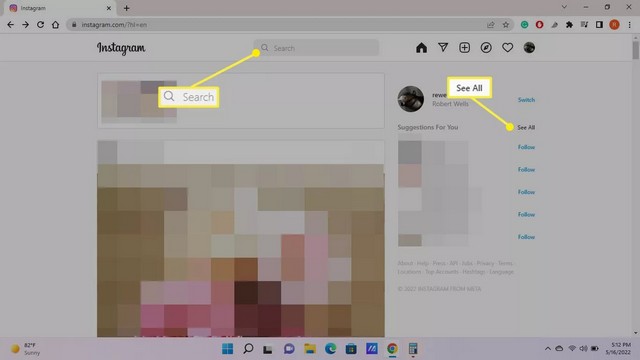Open the media control music note icon

coord(584,24)
